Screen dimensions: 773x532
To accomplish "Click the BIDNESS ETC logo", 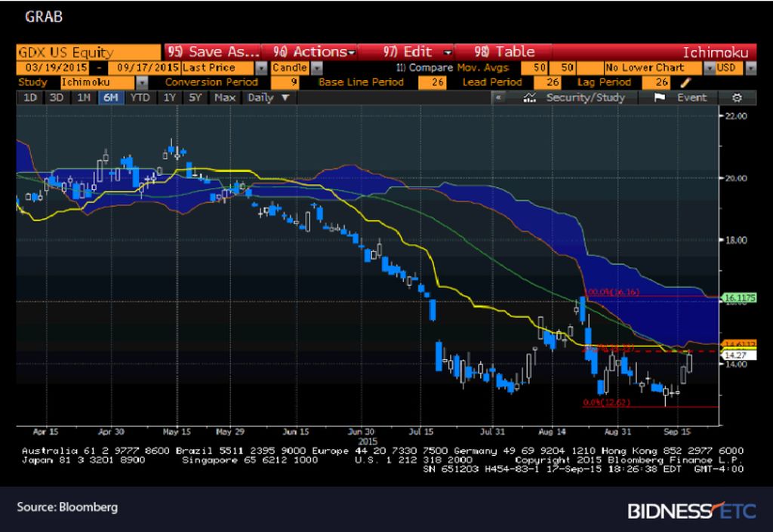I will tap(698, 510).
